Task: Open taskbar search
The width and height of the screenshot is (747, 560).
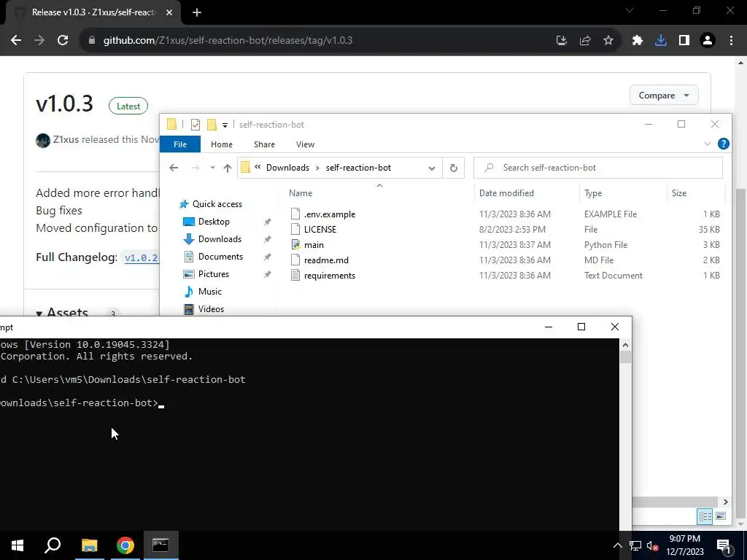Action: pyautogui.click(x=53, y=545)
